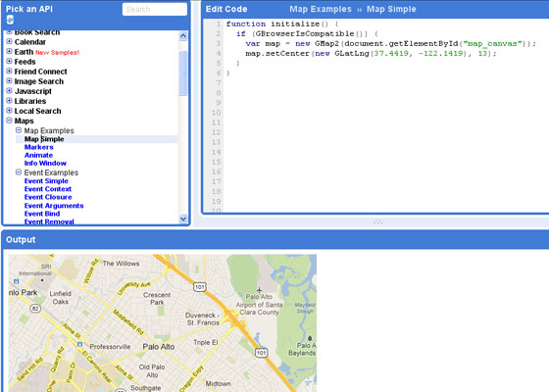Expand the Libraries node
Screen dimensions: 549x392
pos(10,100)
